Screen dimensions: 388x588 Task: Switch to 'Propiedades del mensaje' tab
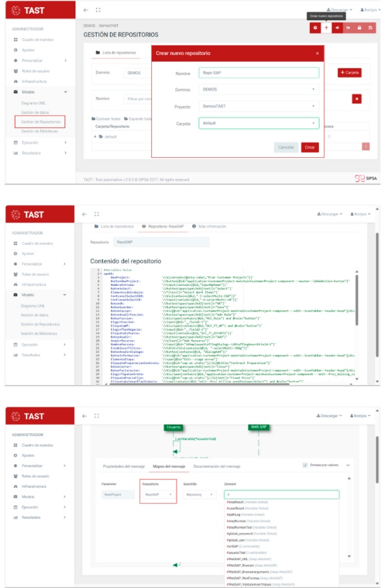[x=124, y=466]
